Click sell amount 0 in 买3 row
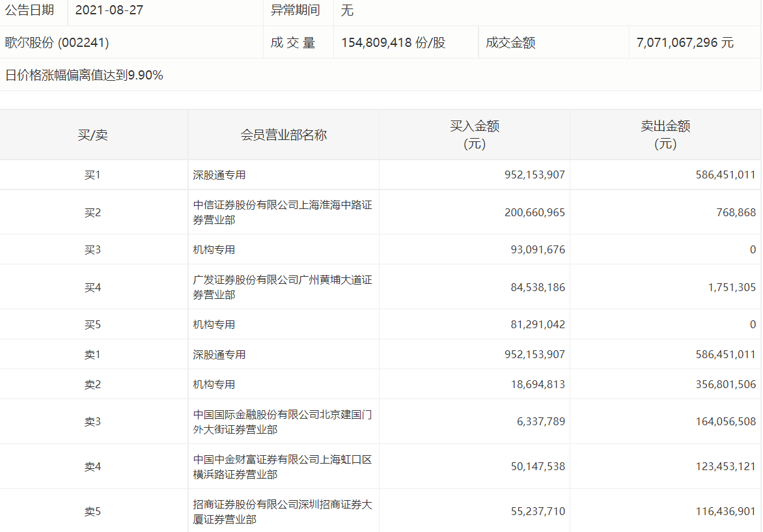 coord(753,249)
